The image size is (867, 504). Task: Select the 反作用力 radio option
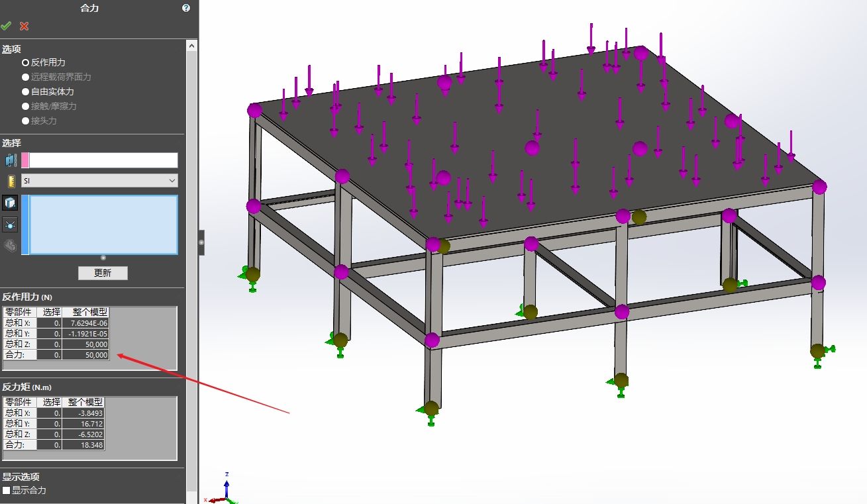click(x=26, y=62)
